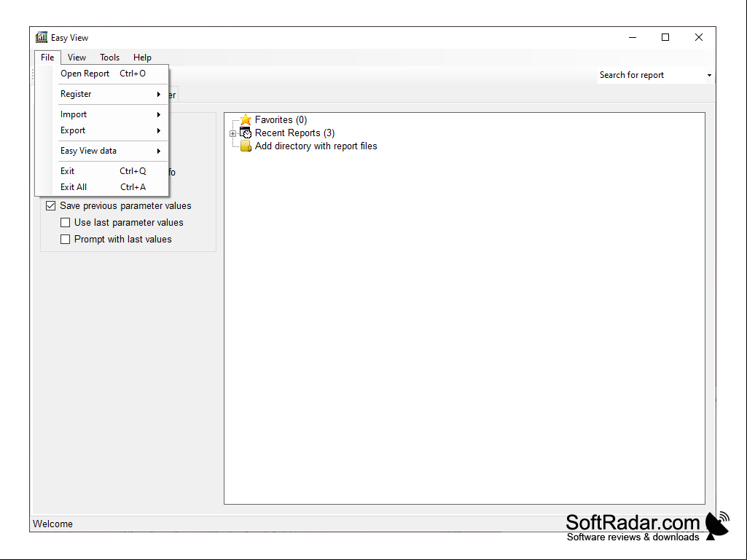Image resolution: width=747 pixels, height=560 pixels.
Task: Click the Welcome status bar text
Action: pyautogui.click(x=53, y=524)
